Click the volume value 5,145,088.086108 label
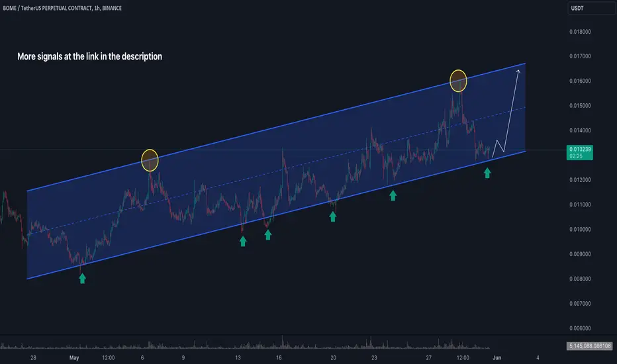This screenshot has width=617, height=364. (x=589, y=346)
